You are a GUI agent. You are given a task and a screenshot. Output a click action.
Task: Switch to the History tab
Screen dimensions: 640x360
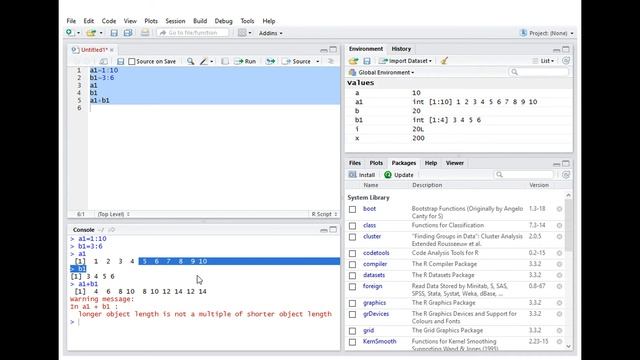[401, 49]
